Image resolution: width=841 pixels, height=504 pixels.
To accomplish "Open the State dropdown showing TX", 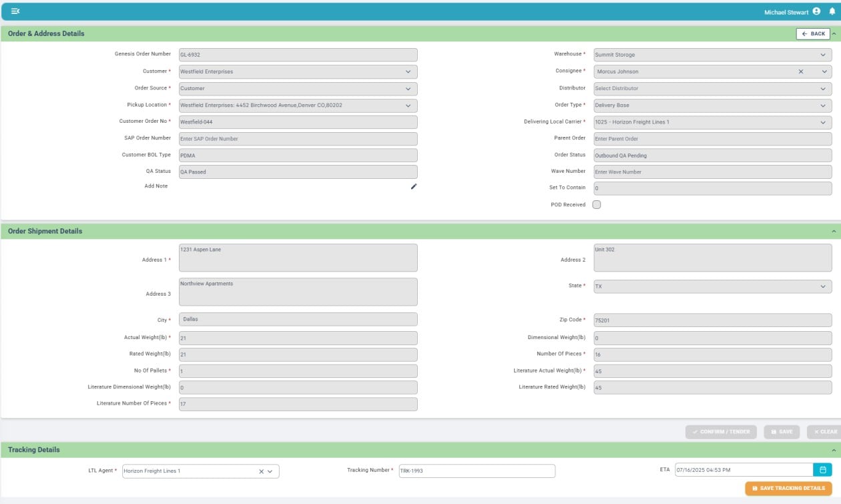I will (713, 286).
